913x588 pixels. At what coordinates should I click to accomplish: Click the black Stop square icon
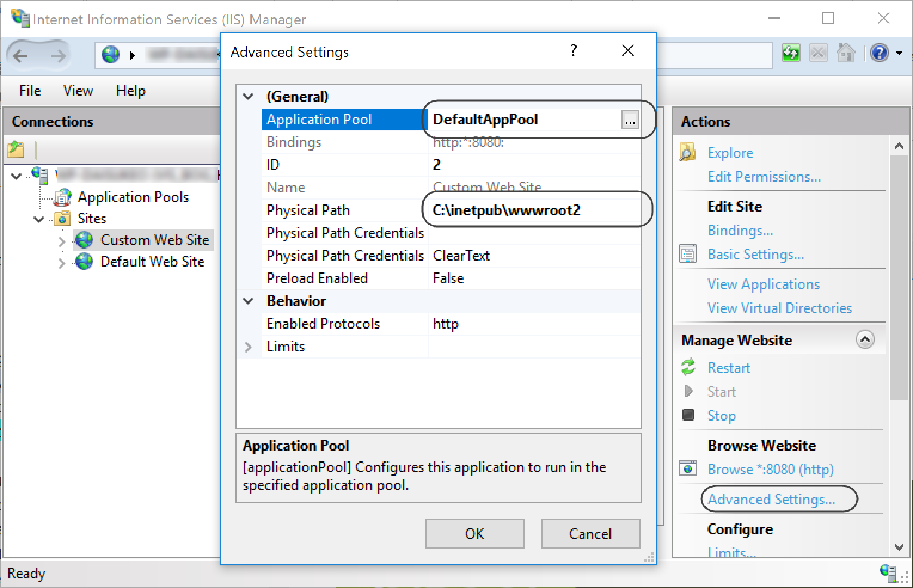pos(688,415)
